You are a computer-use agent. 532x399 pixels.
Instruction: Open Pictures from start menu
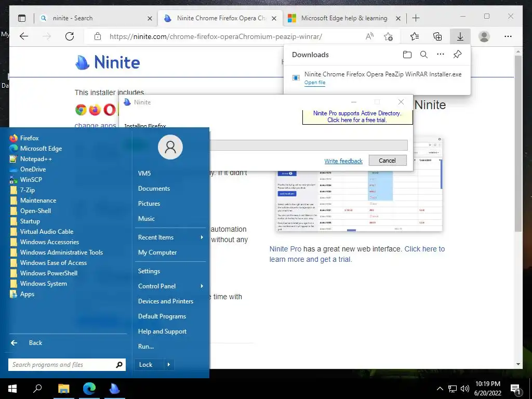149,204
